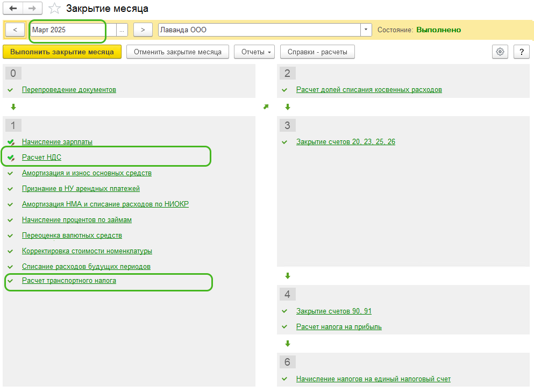Open Закрытие счетов 20, 23, 25, 26
Screen dimensions: 534x392
[346, 142]
